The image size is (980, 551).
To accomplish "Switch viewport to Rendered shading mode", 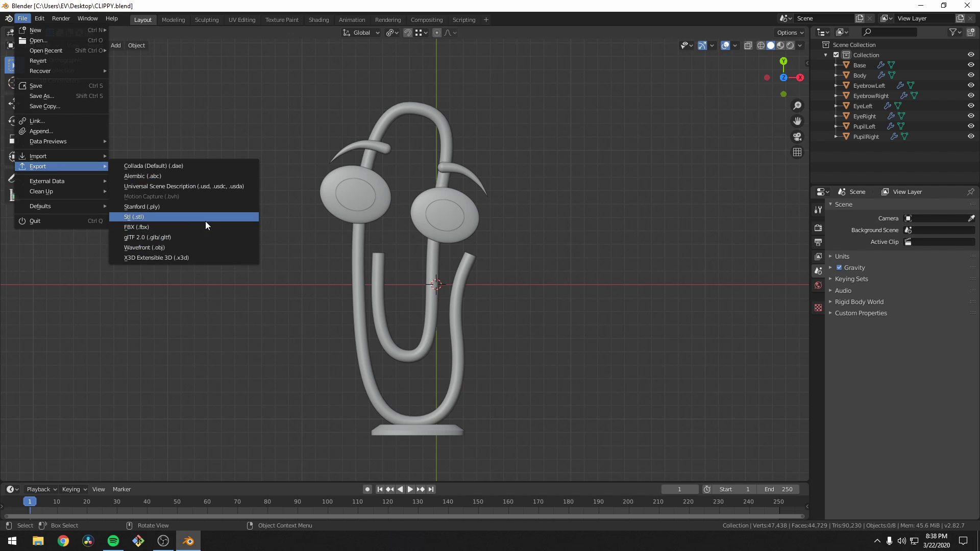I will (x=790, y=45).
